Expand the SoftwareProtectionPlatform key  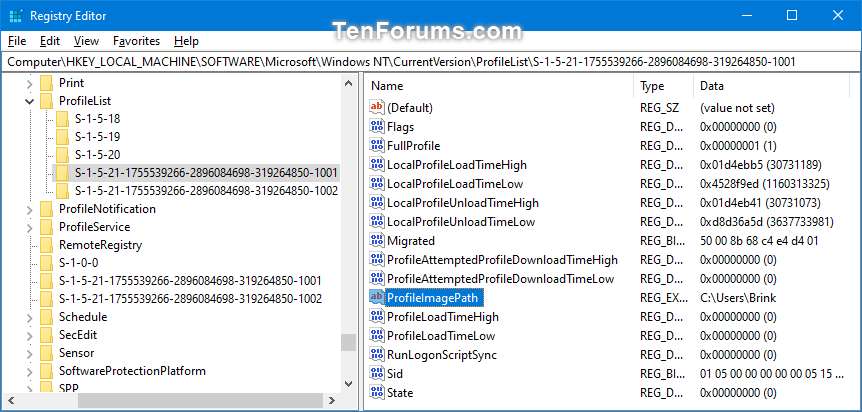click(x=29, y=371)
